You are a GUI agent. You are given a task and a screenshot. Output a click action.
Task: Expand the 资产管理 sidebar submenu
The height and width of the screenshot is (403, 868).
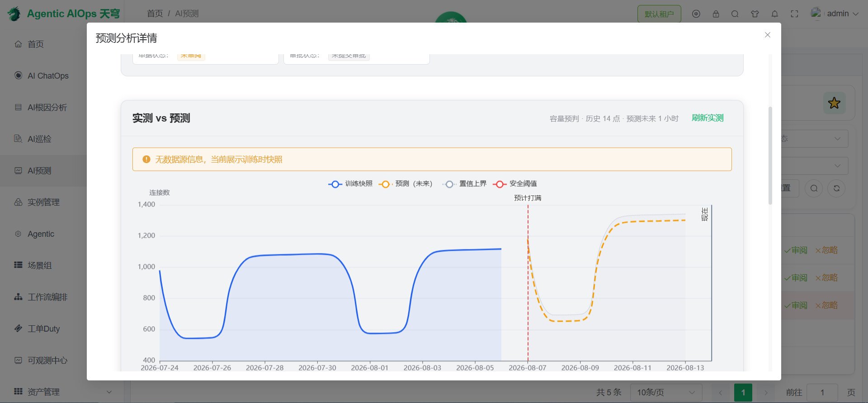tap(109, 392)
